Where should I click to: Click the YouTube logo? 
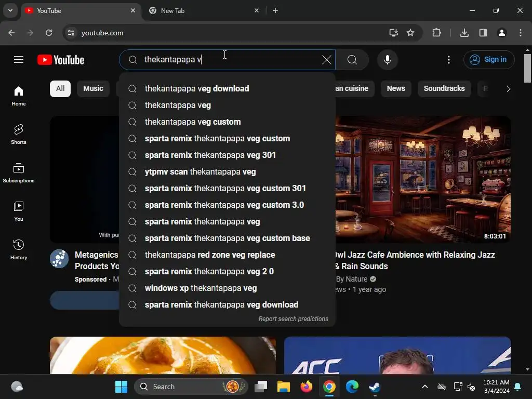tap(61, 60)
